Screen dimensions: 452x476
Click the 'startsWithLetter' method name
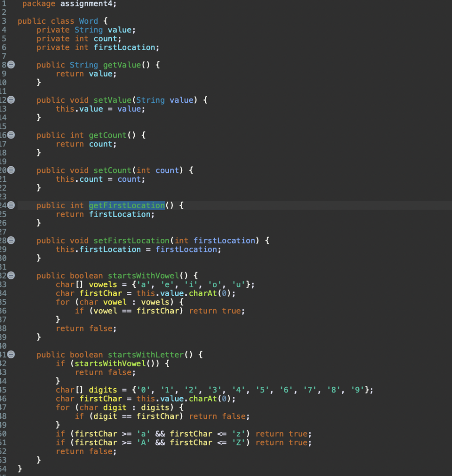(146, 355)
